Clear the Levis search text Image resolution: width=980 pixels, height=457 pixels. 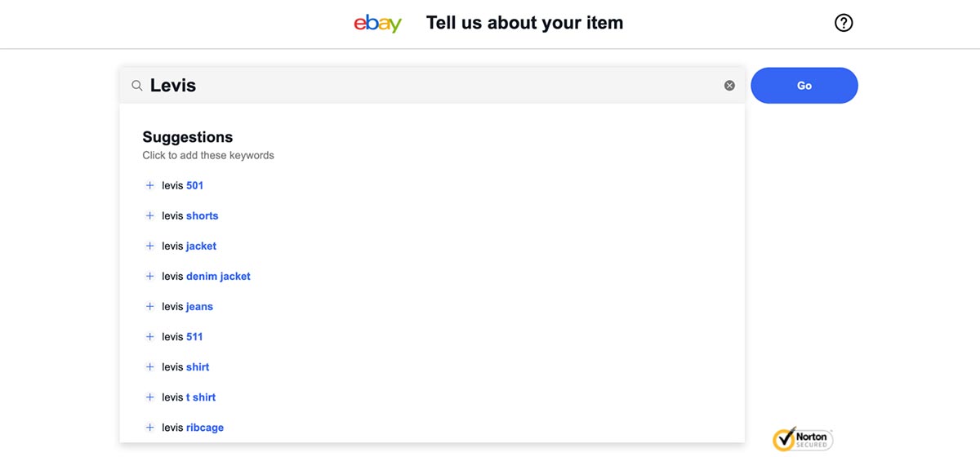pos(729,86)
